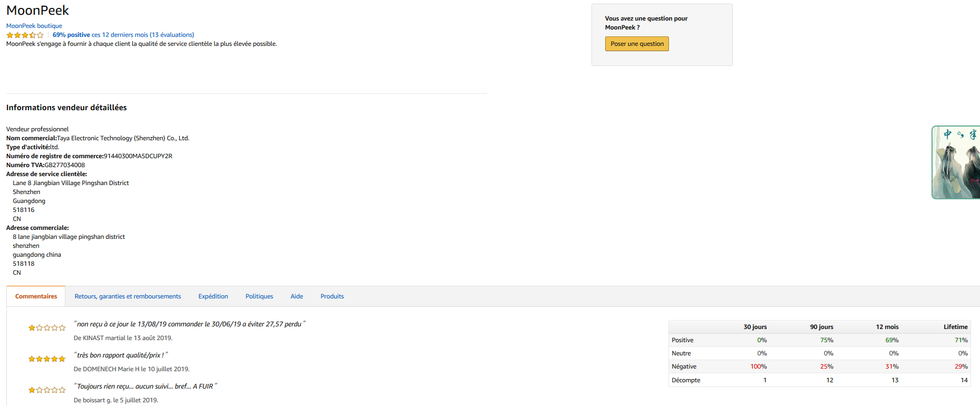
Task: Click postal code 518116
Action: 24,210
